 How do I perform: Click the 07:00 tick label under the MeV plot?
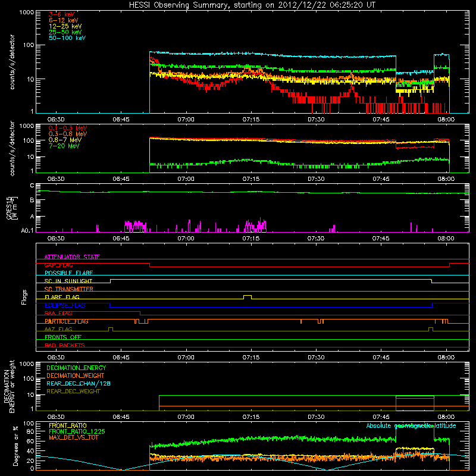[x=186, y=179]
